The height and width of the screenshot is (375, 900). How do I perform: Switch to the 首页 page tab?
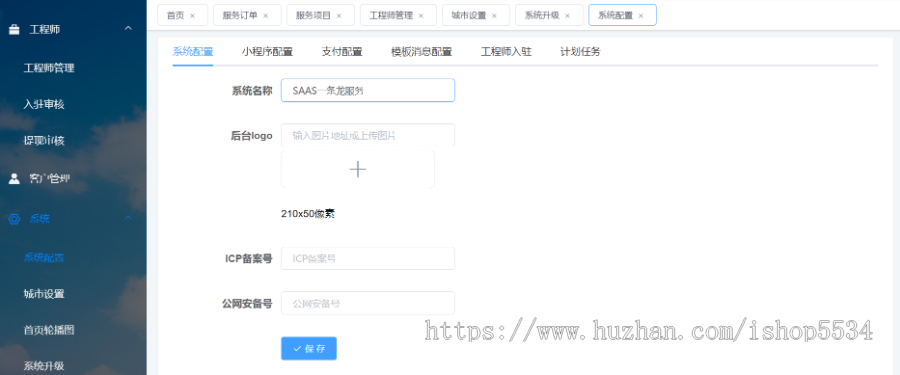[x=183, y=15]
